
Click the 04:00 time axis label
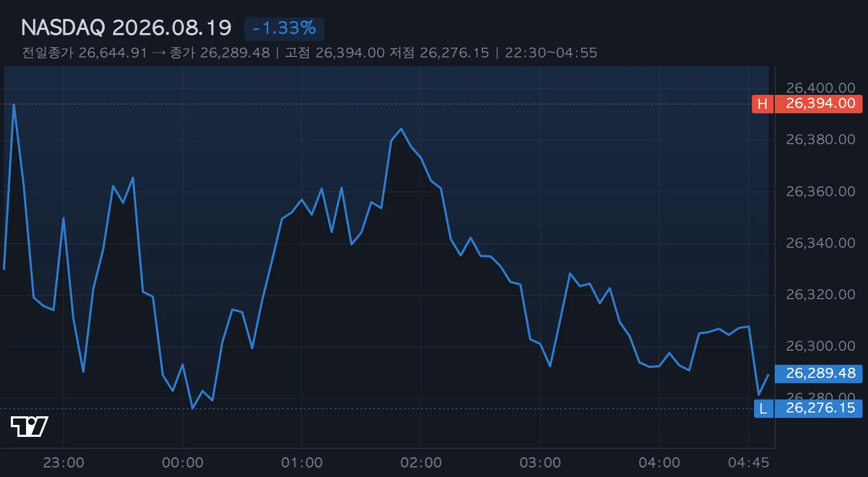point(659,462)
